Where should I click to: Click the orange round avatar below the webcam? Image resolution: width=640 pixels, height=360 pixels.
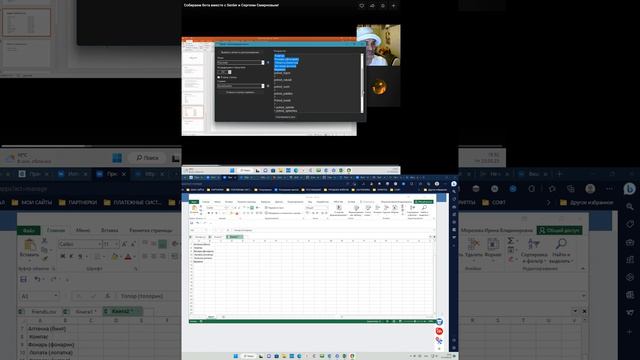click(379, 87)
